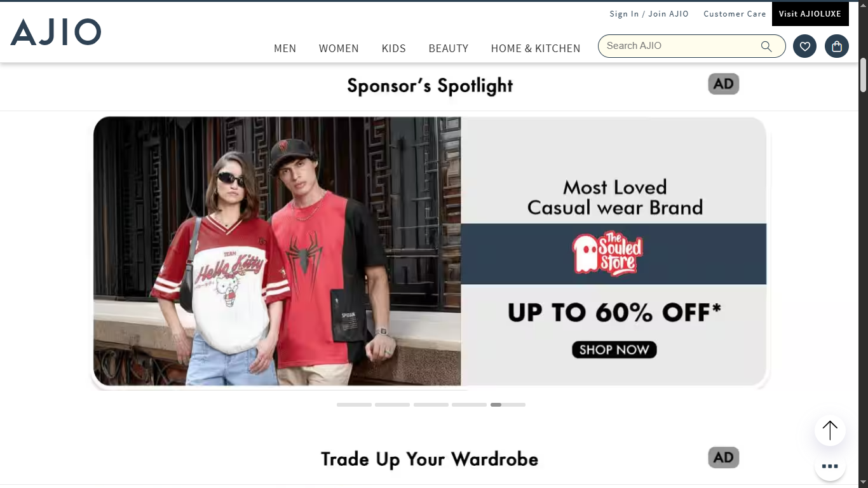868x488 pixels.
Task: Open the WOMEN menu
Action: tap(339, 48)
